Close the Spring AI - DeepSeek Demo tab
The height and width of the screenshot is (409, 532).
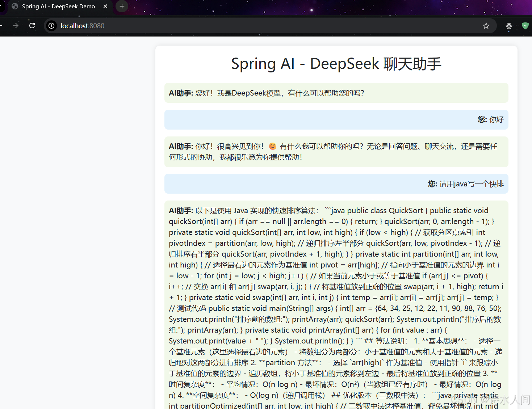(x=105, y=6)
